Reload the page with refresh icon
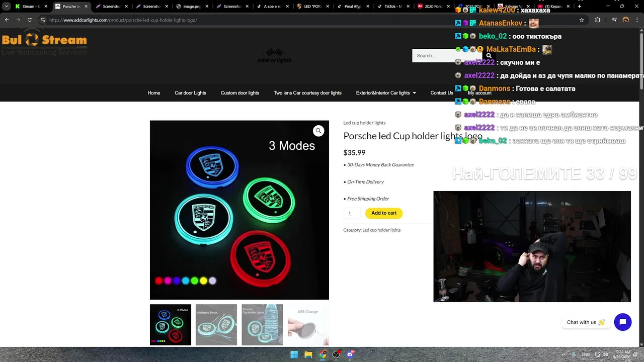 click(x=29, y=20)
